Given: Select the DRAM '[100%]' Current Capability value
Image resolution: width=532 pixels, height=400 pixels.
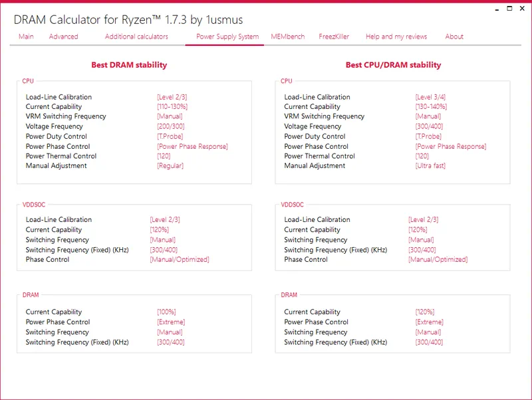Looking at the screenshot, I should point(166,312).
